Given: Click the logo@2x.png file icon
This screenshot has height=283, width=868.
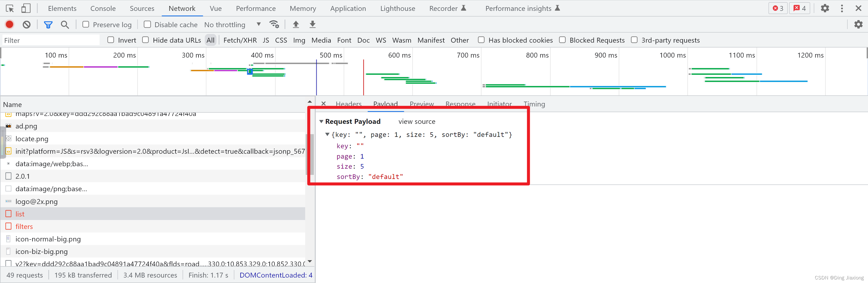Looking at the screenshot, I should (x=8, y=201).
